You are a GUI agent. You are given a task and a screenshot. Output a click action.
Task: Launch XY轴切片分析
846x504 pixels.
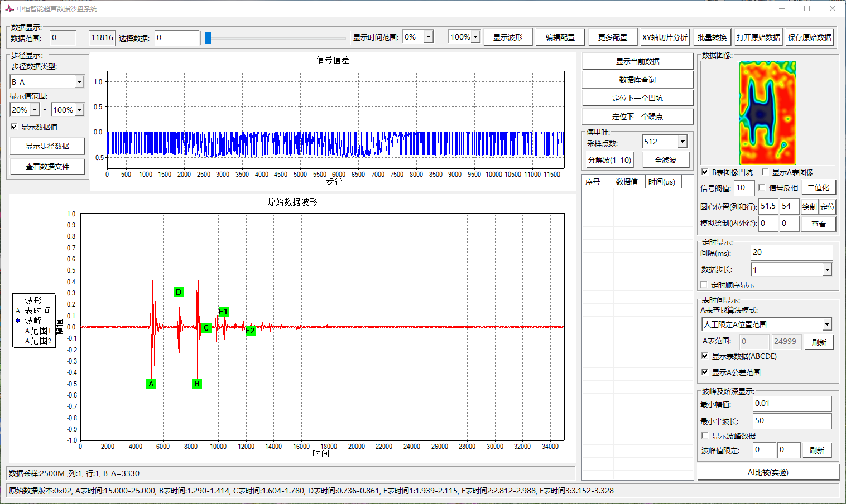[x=665, y=37]
